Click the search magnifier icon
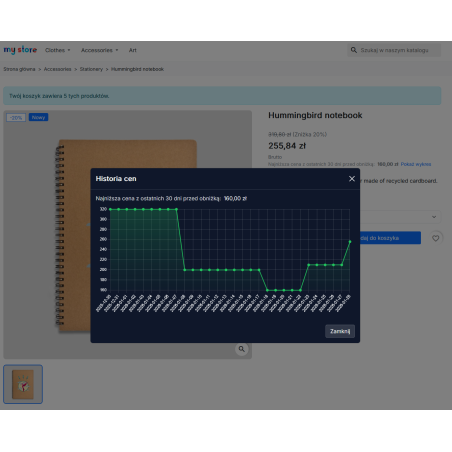Image resolution: width=452 pixels, height=452 pixels. [354, 50]
